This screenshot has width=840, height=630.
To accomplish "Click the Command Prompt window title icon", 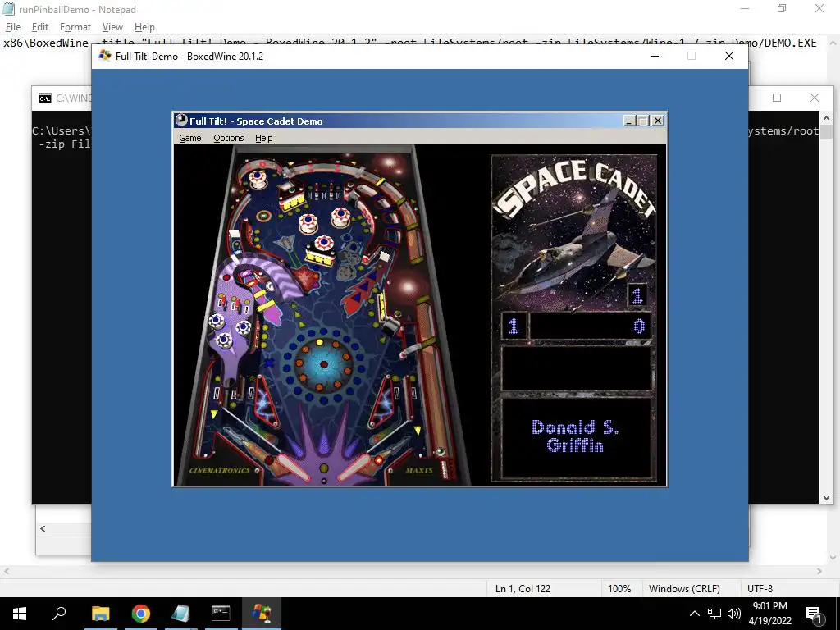I will click(45, 98).
